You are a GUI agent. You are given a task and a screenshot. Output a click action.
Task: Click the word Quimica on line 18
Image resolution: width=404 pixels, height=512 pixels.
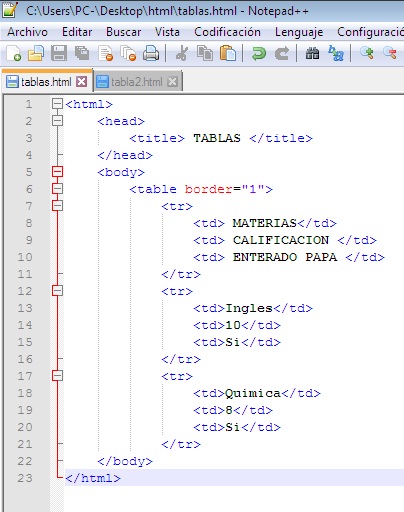click(x=253, y=393)
